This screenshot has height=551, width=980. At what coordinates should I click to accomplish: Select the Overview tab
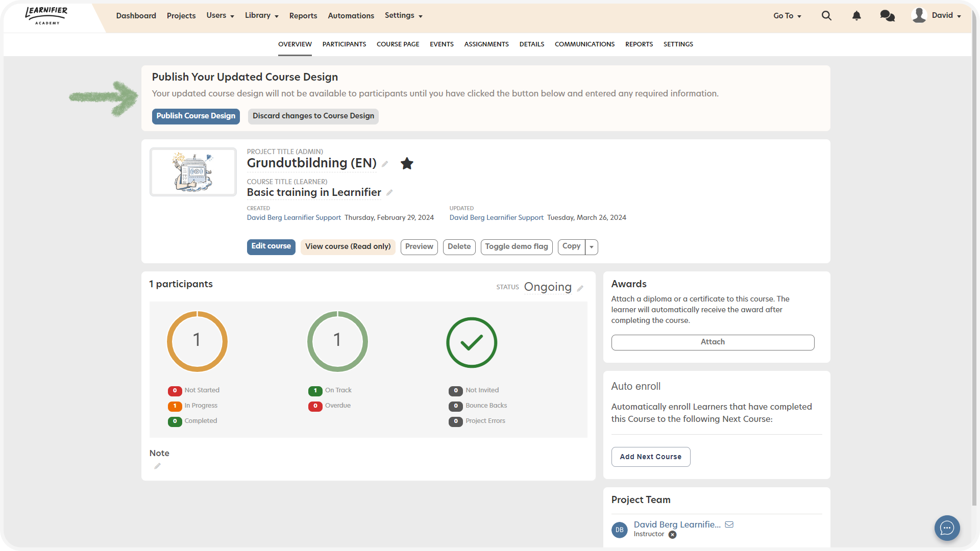click(295, 44)
